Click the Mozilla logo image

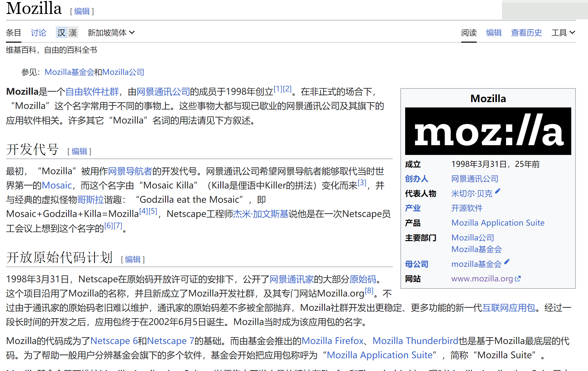(x=488, y=131)
